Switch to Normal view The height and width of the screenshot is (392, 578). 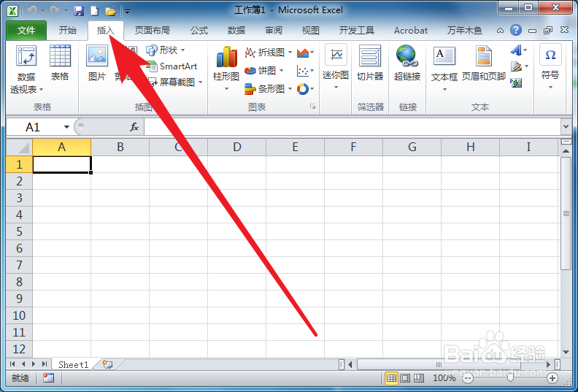pyautogui.click(x=391, y=378)
